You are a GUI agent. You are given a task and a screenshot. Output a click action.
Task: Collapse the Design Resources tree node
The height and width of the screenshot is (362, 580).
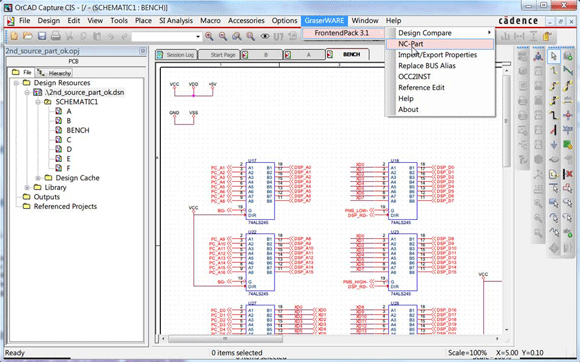coord(16,83)
